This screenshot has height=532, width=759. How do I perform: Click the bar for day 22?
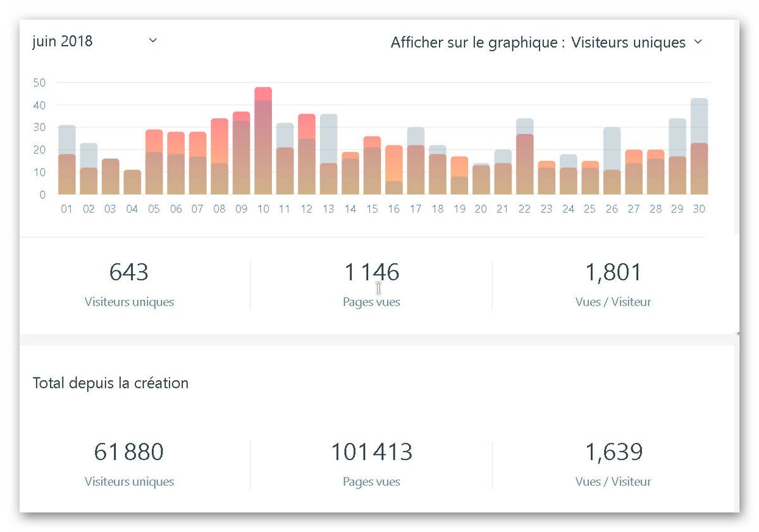[525, 156]
